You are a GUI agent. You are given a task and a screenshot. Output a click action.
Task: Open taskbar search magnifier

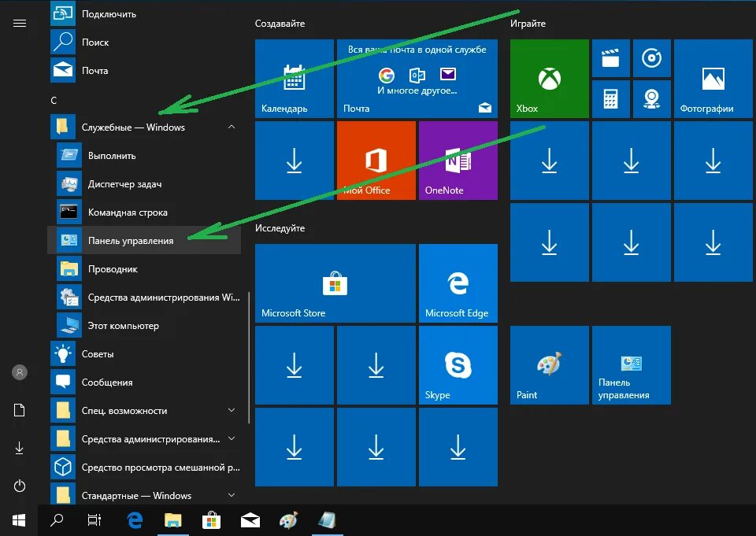(57, 520)
